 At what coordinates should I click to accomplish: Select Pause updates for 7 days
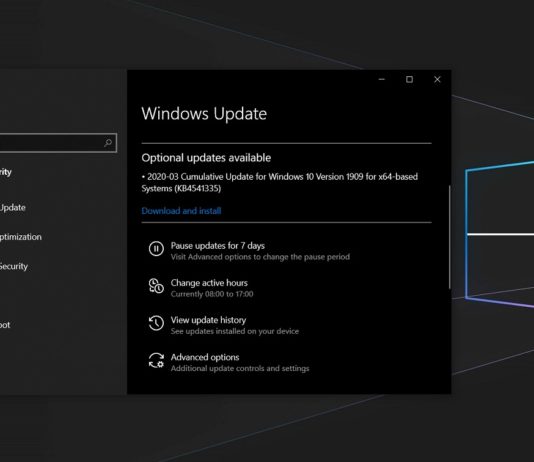pos(218,245)
